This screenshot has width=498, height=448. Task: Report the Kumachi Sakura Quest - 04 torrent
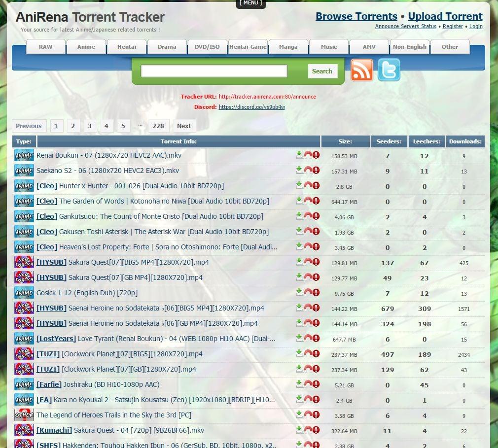click(x=316, y=430)
